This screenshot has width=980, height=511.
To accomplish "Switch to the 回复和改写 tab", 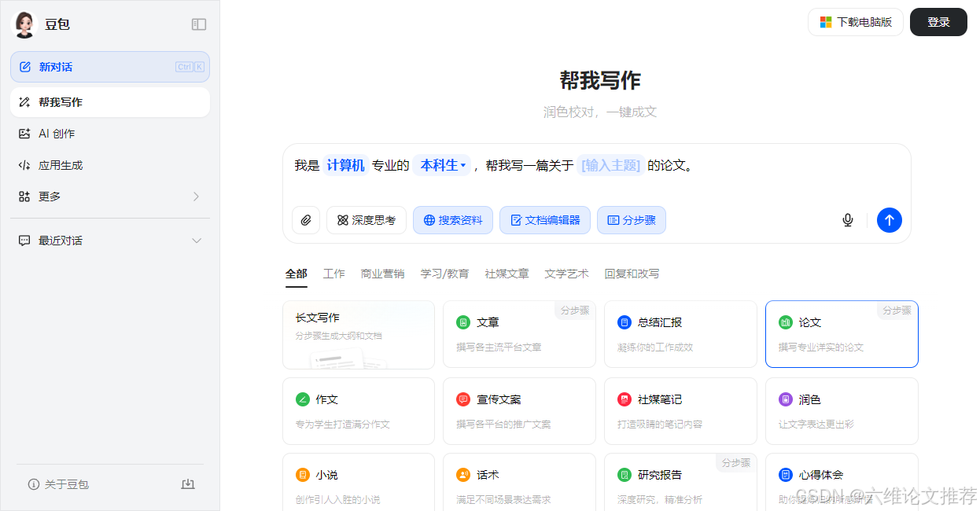I will 632,274.
